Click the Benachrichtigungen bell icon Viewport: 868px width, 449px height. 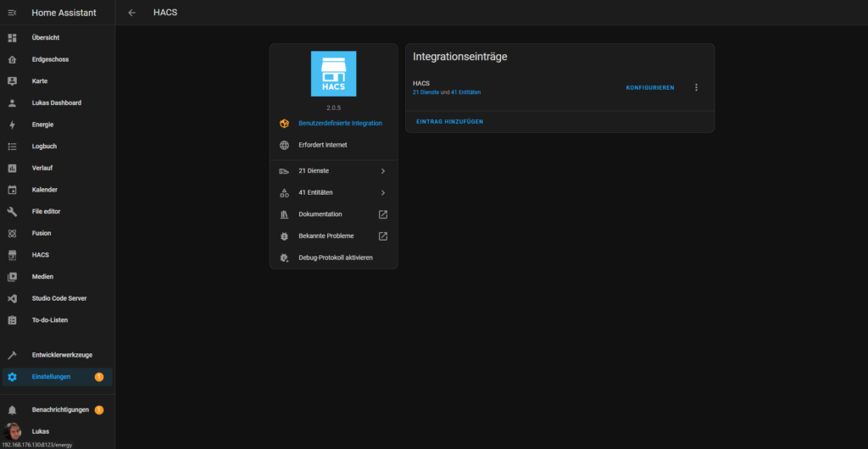click(x=12, y=410)
